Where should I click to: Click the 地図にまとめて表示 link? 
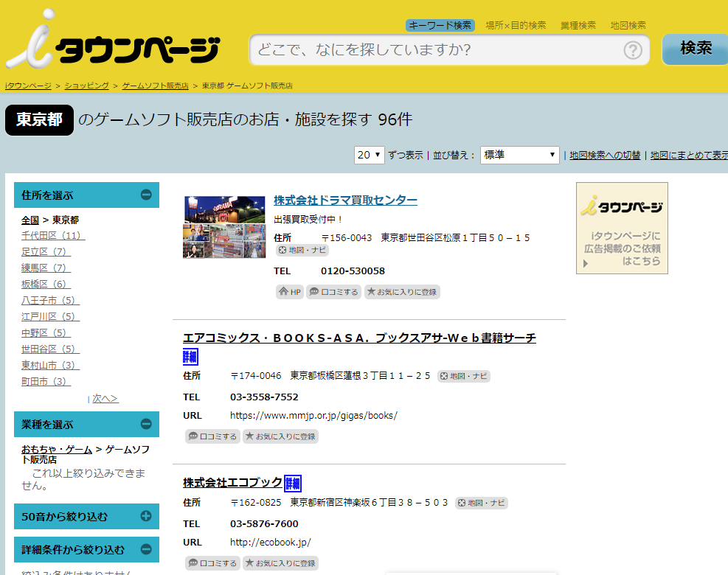click(689, 155)
